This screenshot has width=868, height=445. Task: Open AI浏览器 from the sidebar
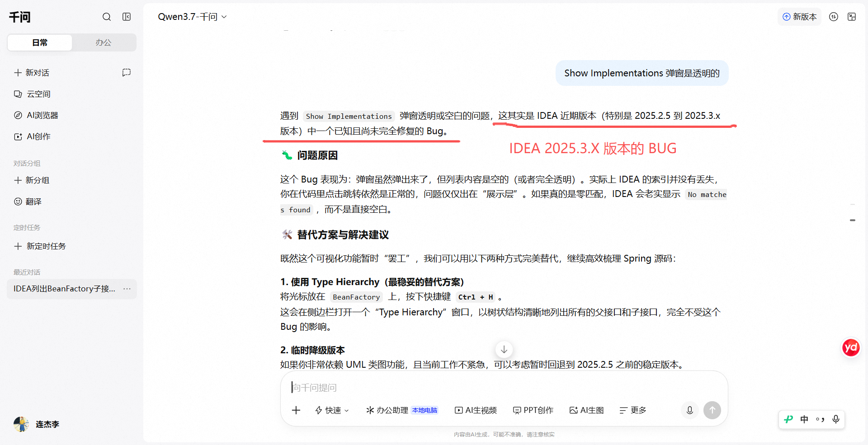click(x=36, y=115)
